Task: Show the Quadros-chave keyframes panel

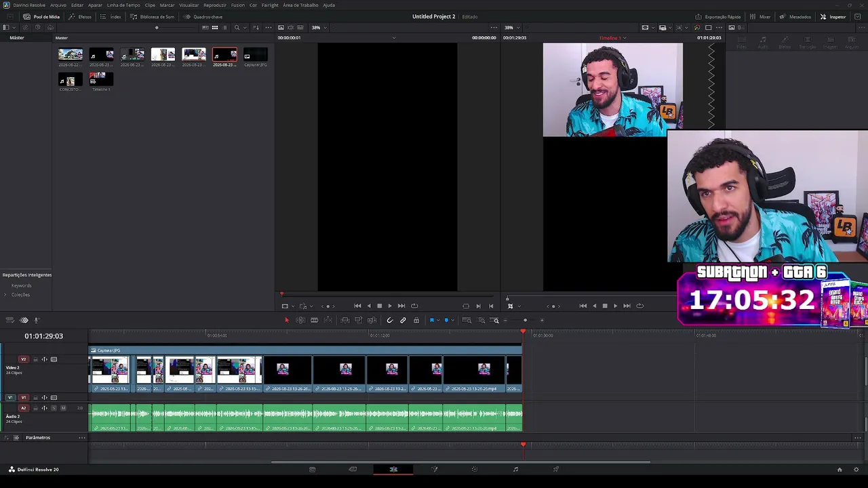Action: (203, 16)
